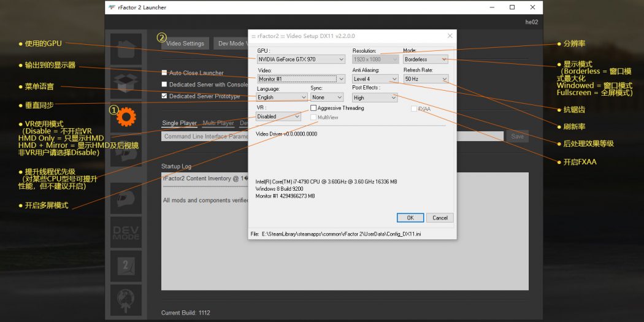644x322 pixels.
Task: Open the Language dropdown set to English
Action: (282, 98)
